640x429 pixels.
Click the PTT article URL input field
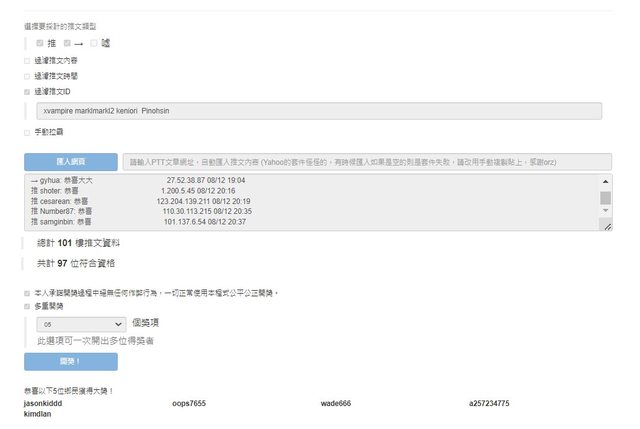[x=366, y=161]
